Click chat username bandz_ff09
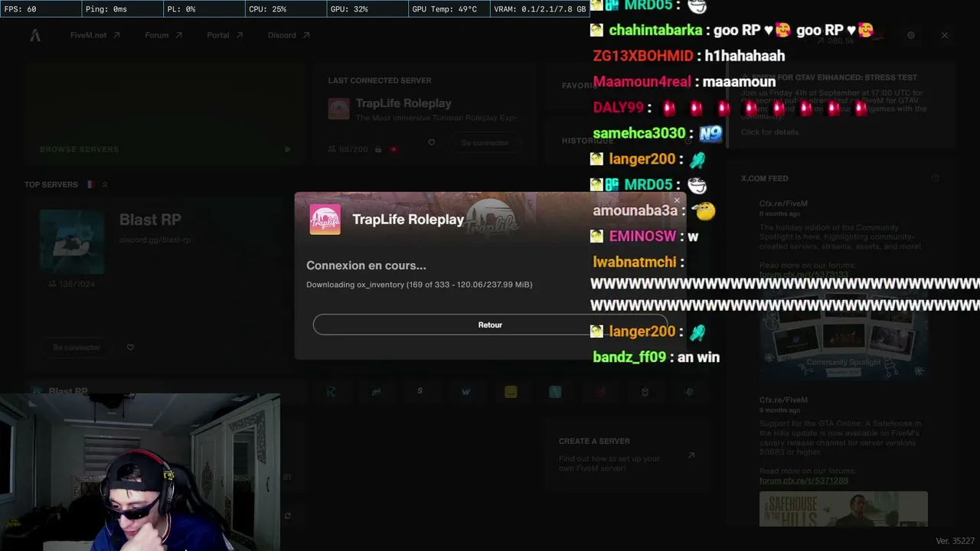The image size is (980, 551). point(629,357)
